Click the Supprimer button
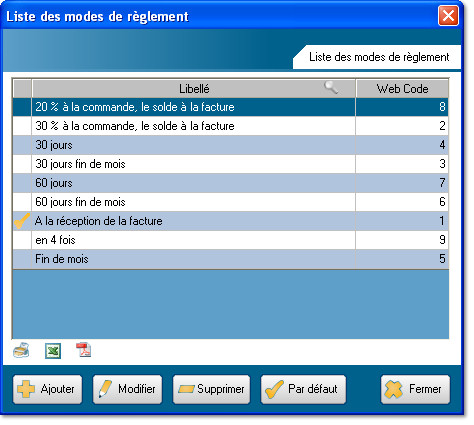Viewport: 474px width, 425px height. tap(211, 389)
